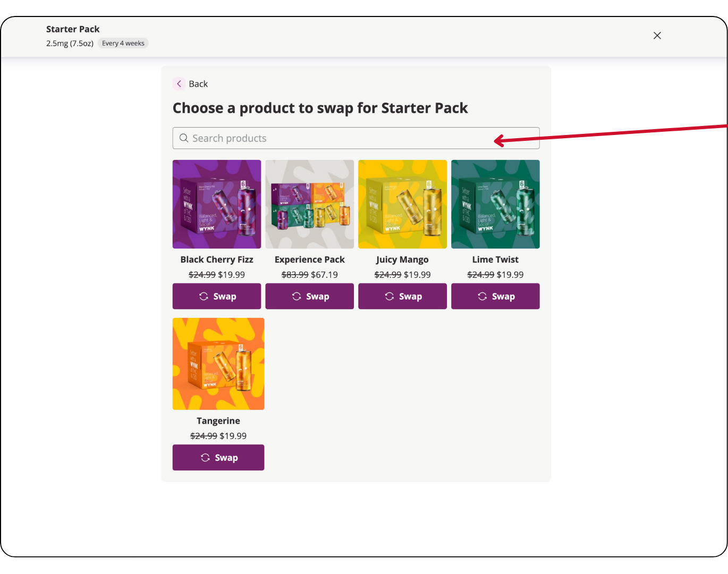Click the search magnifier icon
Screen dimensions: 728x574
pyautogui.click(x=184, y=138)
